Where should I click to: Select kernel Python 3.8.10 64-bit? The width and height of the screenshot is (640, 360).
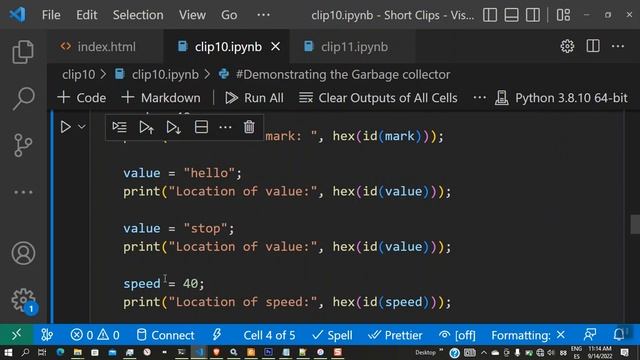click(561, 98)
